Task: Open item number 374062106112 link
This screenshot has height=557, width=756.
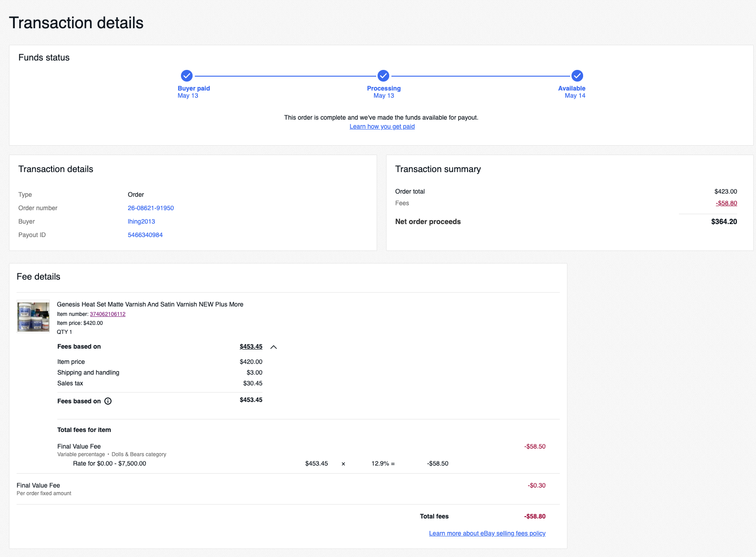Action: pyautogui.click(x=107, y=314)
